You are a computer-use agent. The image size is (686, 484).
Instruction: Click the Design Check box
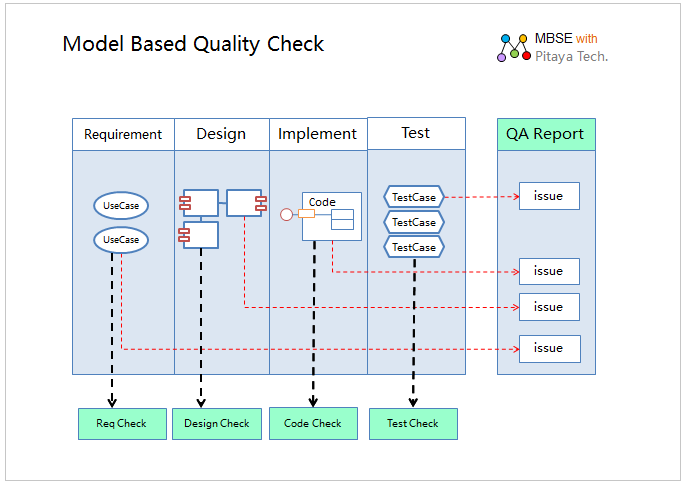(x=217, y=424)
